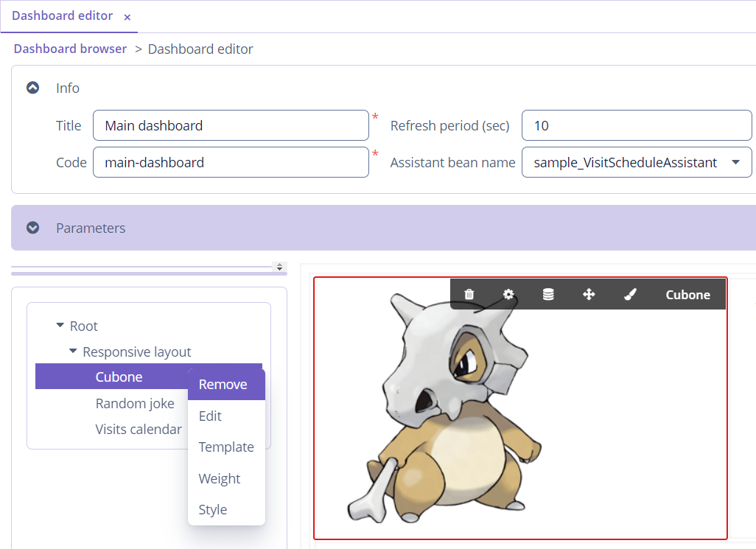Select Random joke tree item

point(135,403)
